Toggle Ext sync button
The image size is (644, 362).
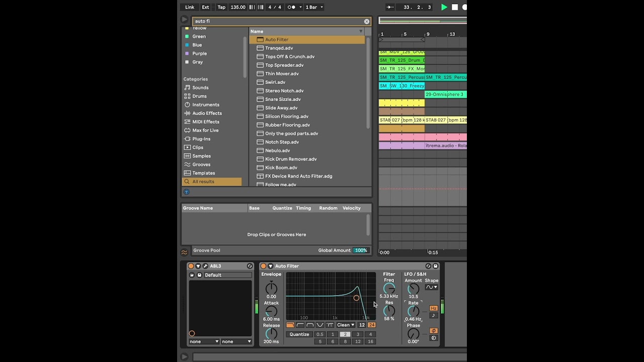click(205, 7)
